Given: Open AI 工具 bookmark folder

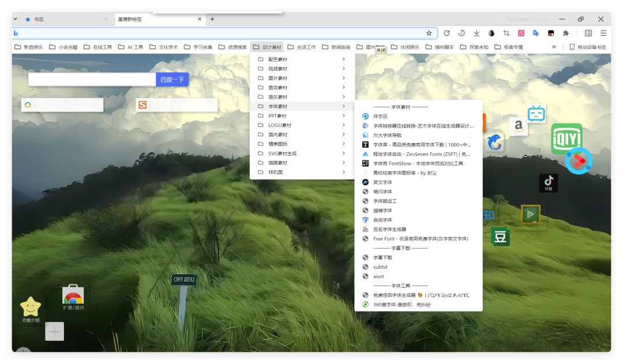Looking at the screenshot, I should coord(130,47).
